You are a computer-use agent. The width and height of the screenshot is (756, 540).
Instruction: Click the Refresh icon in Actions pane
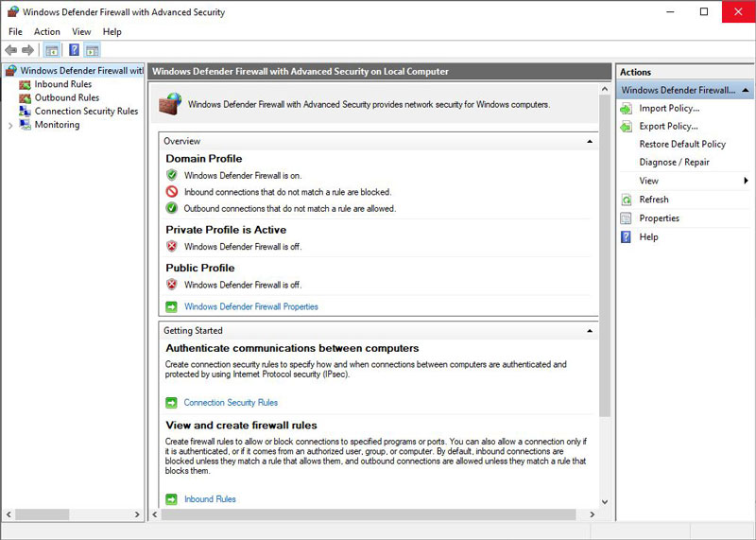point(626,200)
